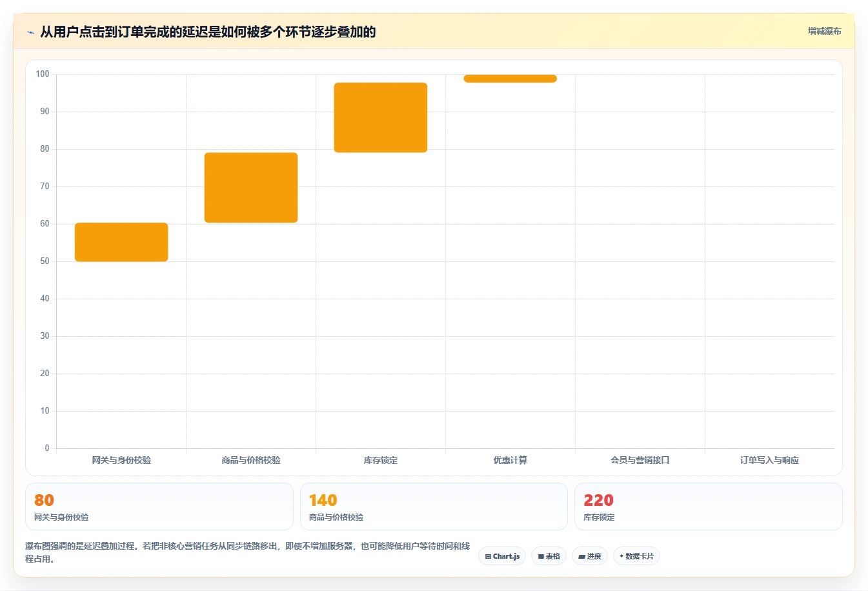Click the 库存锁定 axis label
Screen dimensions: 868x591
pos(381,460)
